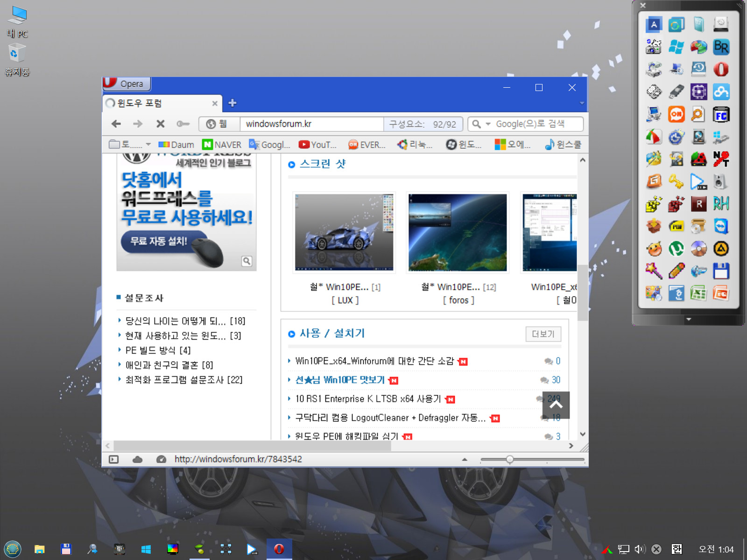Click the shell Start button on taskbar
747x560 pixels.
[x=13, y=549]
